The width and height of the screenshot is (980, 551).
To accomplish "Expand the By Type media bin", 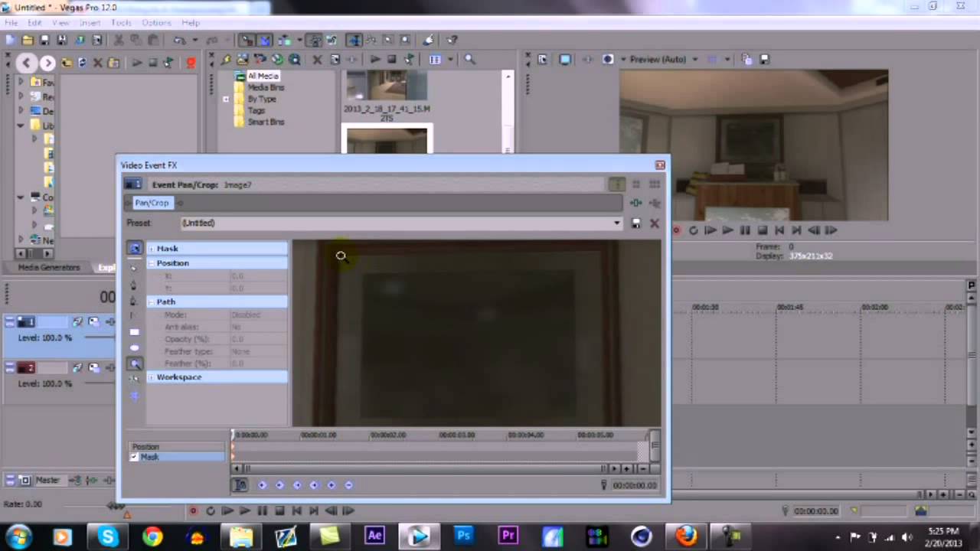I will [x=226, y=99].
